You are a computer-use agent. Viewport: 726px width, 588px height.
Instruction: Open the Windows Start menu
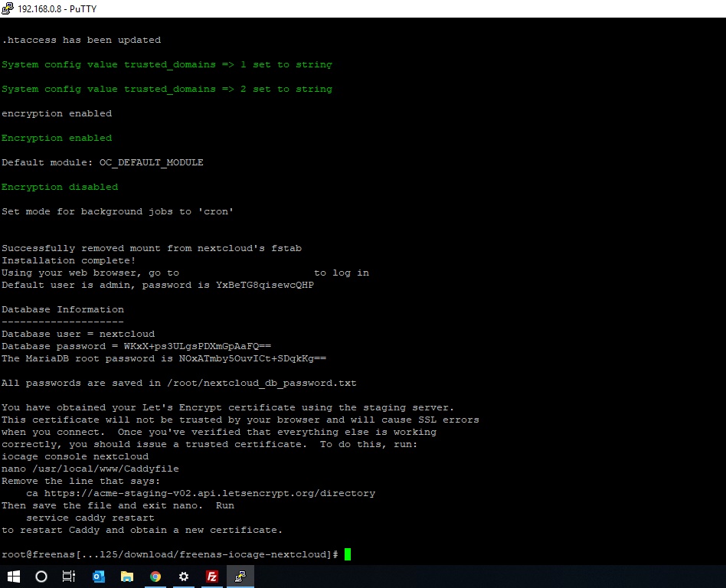(x=14, y=577)
